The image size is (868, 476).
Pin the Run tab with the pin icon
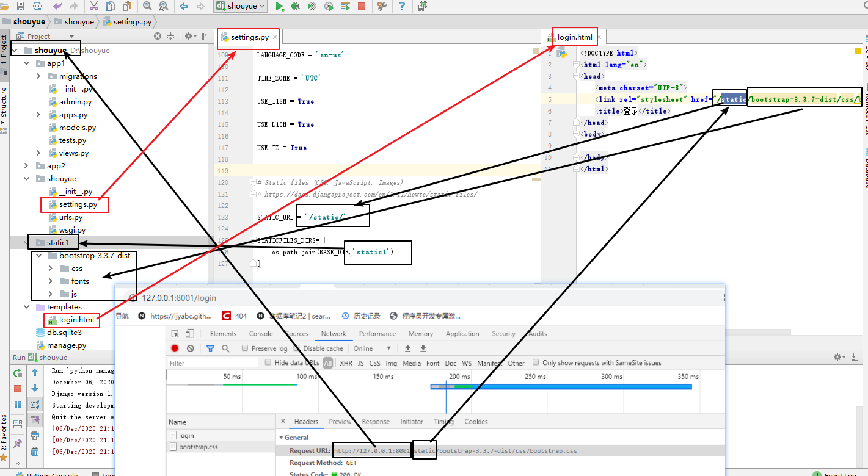point(18,444)
